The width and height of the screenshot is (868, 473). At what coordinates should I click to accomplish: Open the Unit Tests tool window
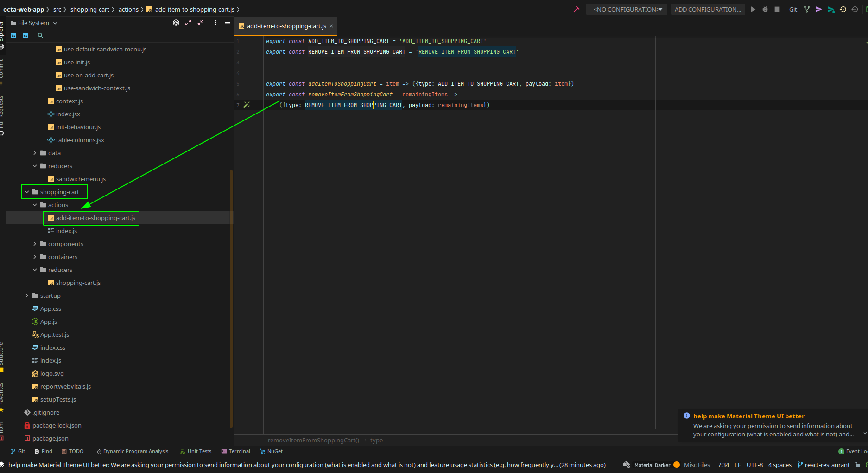pyautogui.click(x=196, y=451)
